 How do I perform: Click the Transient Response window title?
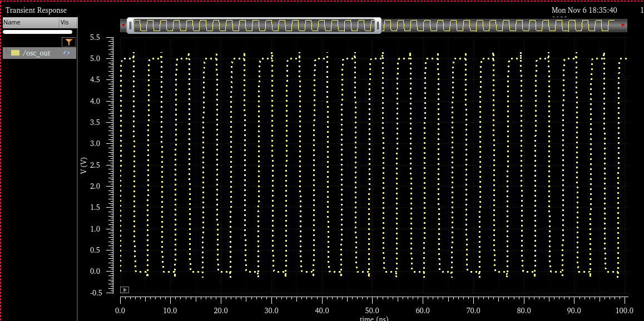tap(36, 10)
